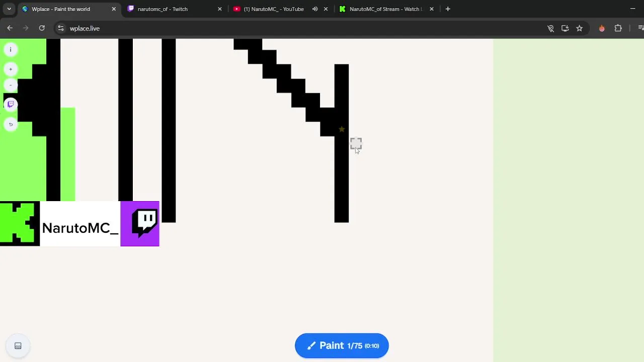Viewport: 644px width, 362px height.
Task: Click the selected pixel outline marker
Action: 356,144
